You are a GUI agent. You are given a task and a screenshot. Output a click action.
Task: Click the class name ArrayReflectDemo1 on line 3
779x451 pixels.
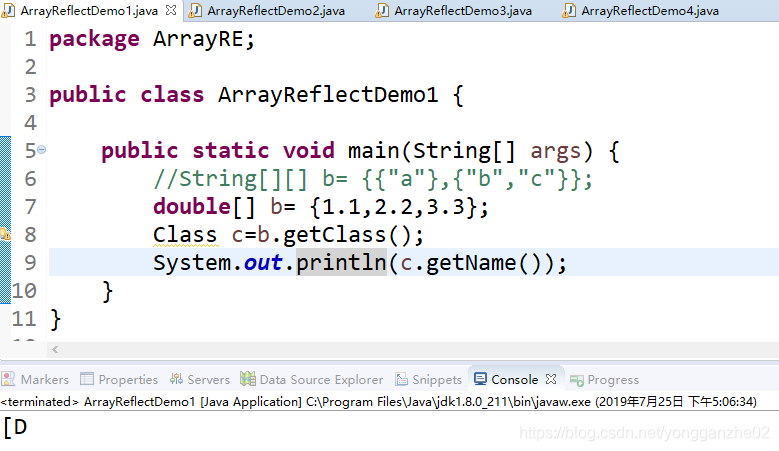[x=328, y=95]
